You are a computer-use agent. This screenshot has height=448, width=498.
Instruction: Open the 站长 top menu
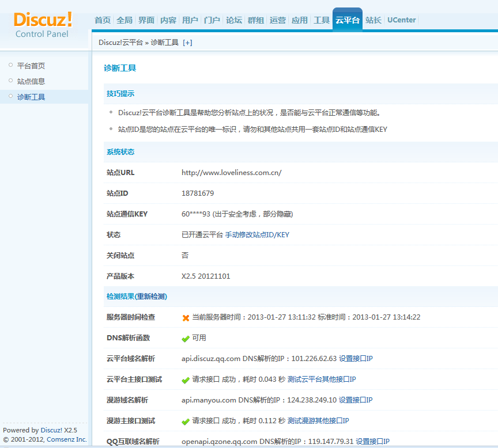click(373, 20)
